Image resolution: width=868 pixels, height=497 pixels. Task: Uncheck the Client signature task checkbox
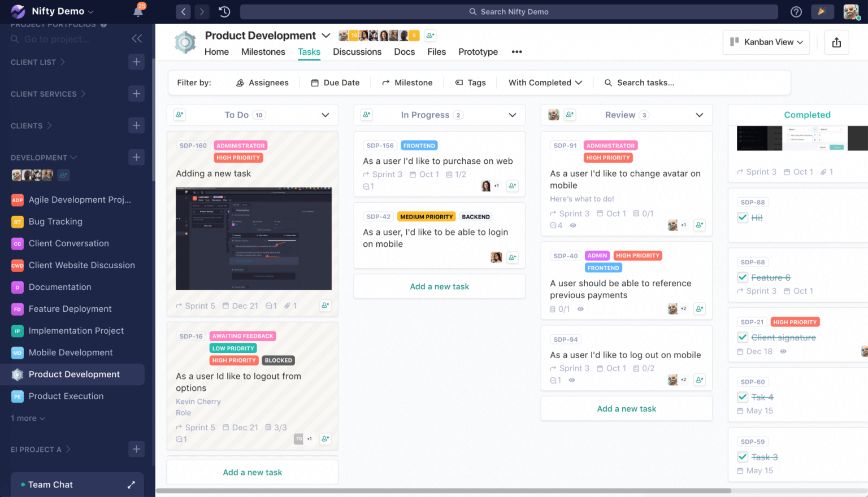tap(742, 337)
